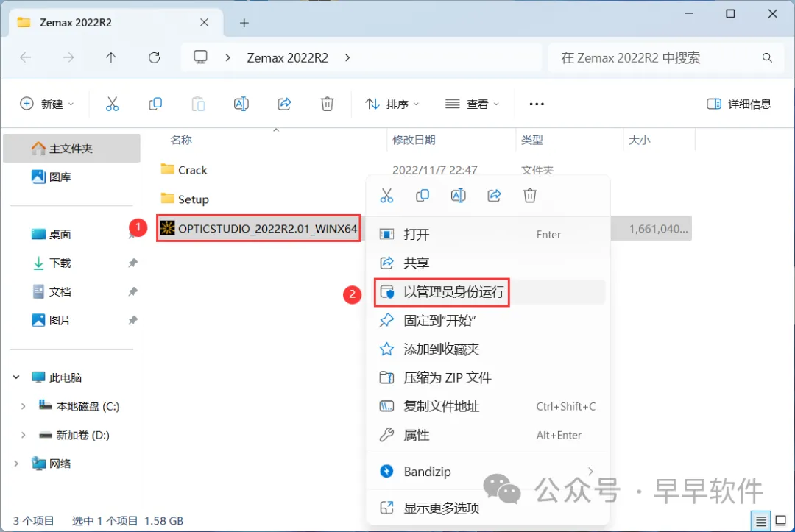The height and width of the screenshot is (532, 795).
Task: Switch to the details list view icon
Action: (x=761, y=521)
